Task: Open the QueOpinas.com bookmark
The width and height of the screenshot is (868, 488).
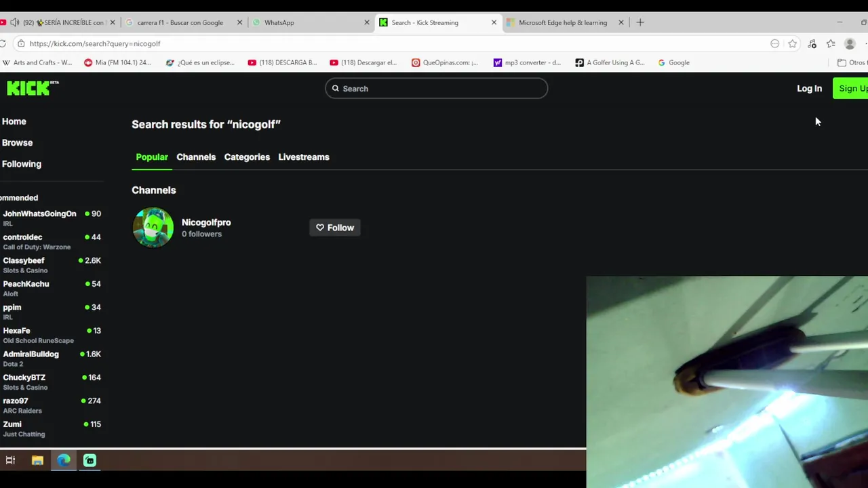Action: 445,62
